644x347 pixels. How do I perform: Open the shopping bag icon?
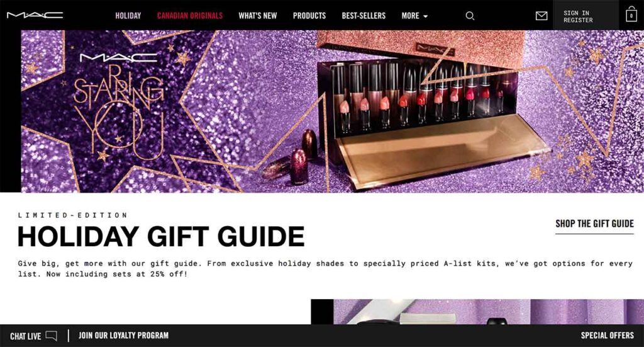pos(631,15)
